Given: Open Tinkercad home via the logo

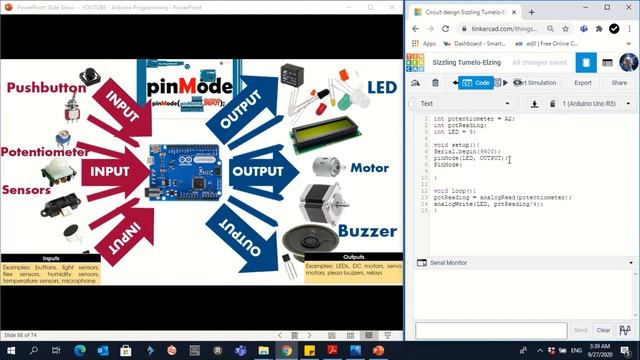Looking at the screenshot, I should [x=415, y=62].
